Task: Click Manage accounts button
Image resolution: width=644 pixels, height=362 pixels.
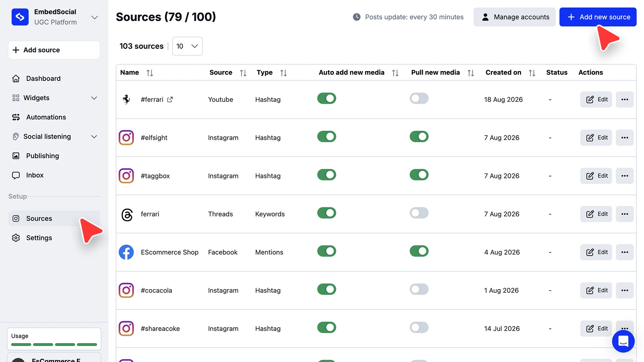Action: click(515, 17)
